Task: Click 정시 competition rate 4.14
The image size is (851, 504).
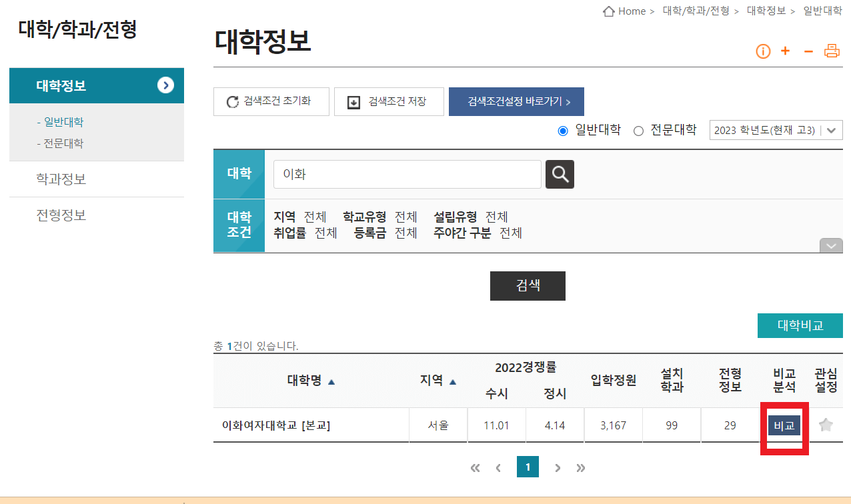Action: 555,425
